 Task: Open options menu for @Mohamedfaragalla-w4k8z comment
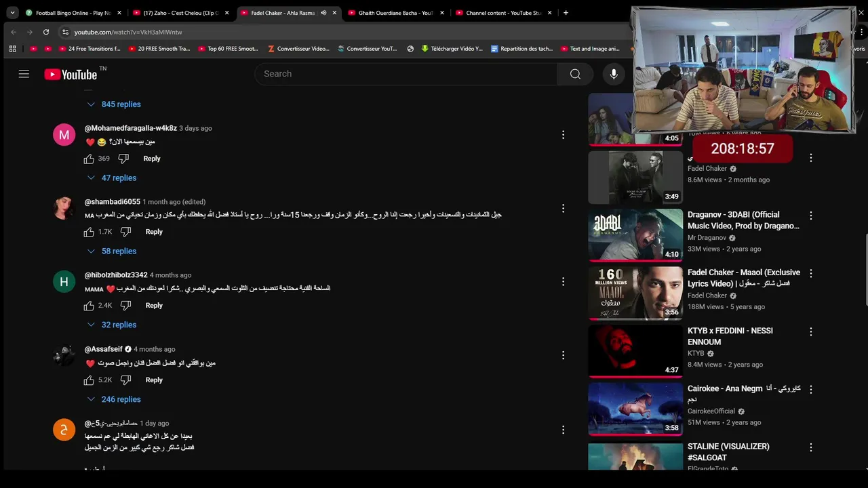coord(563,135)
